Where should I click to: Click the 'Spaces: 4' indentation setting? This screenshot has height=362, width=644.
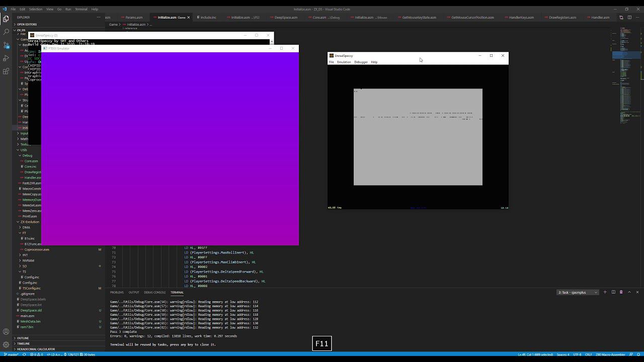(563, 354)
